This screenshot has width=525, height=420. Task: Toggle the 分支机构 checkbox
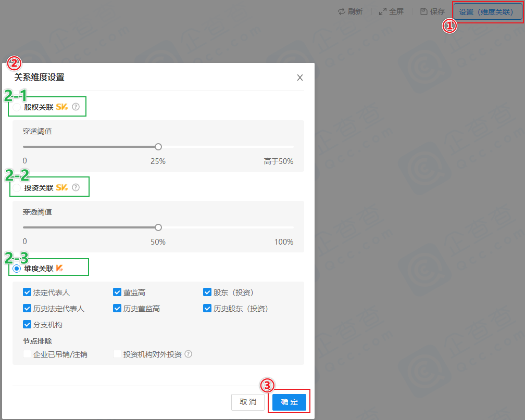(27, 325)
